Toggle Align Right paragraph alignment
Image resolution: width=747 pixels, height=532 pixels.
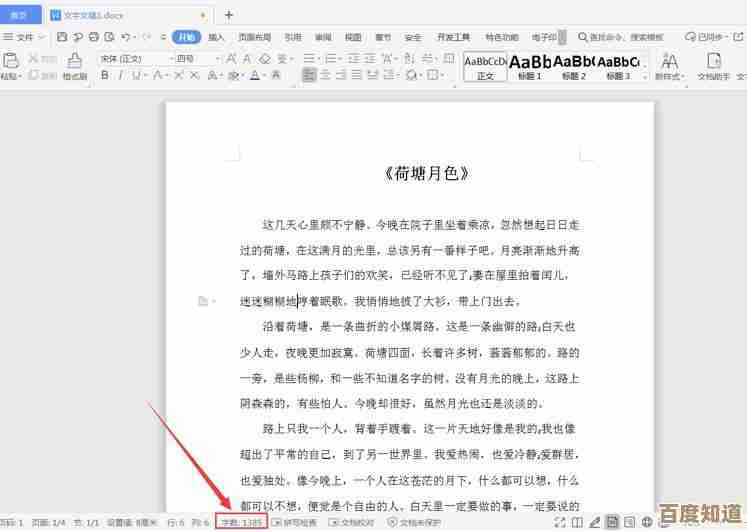click(x=341, y=75)
